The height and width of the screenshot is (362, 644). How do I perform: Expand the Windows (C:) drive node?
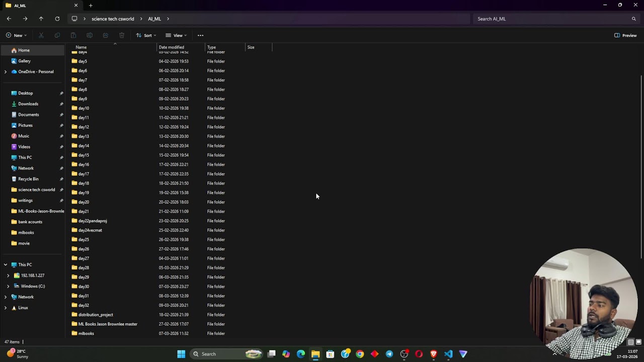click(8, 286)
